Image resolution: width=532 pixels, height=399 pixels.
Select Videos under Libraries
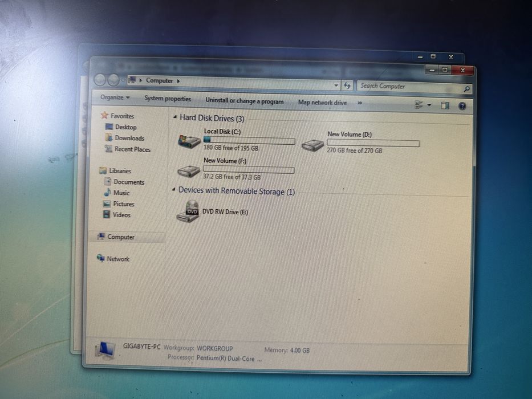pyautogui.click(x=121, y=215)
